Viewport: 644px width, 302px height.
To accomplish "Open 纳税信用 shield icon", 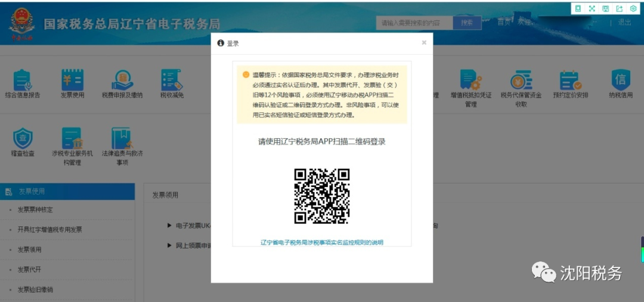I will pyautogui.click(x=621, y=80).
